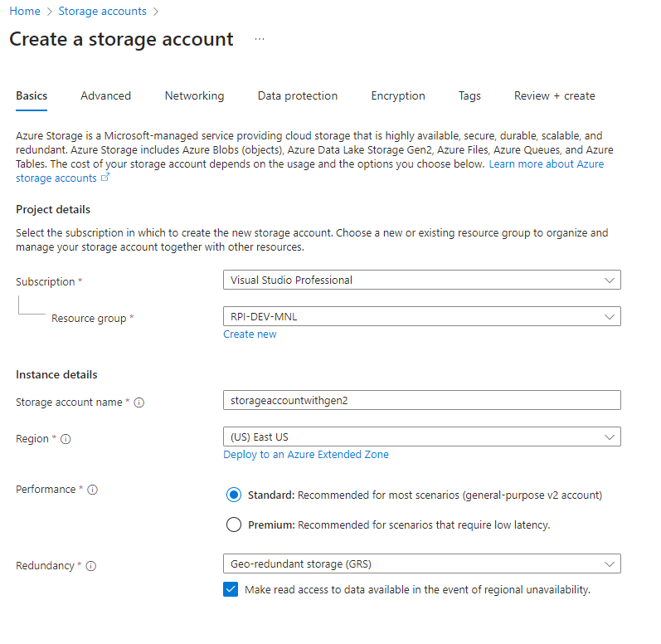Viewport: 661px width, 644px height.
Task: Click info icon beside Storage account name
Action: coord(139,402)
